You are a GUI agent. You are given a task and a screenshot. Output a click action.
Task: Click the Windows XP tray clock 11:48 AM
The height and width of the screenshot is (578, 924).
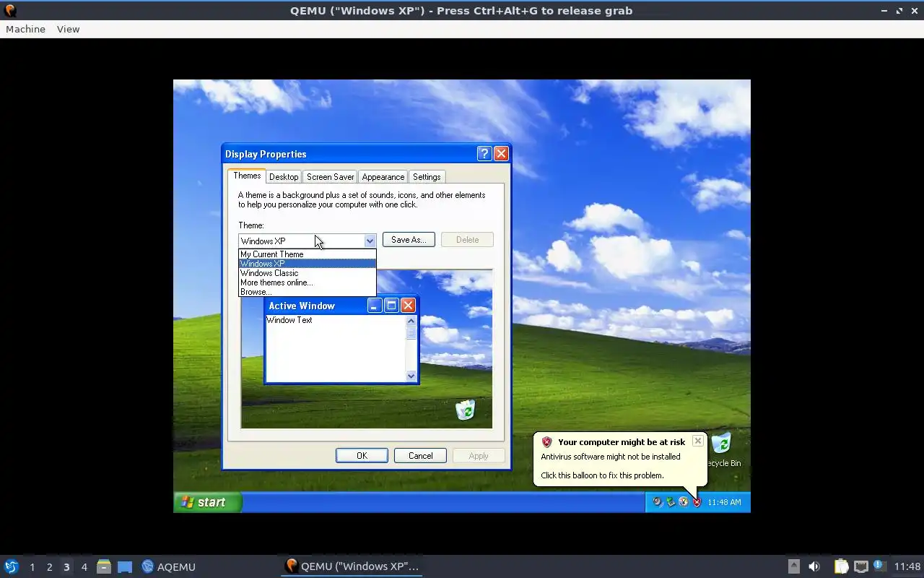pyautogui.click(x=724, y=502)
